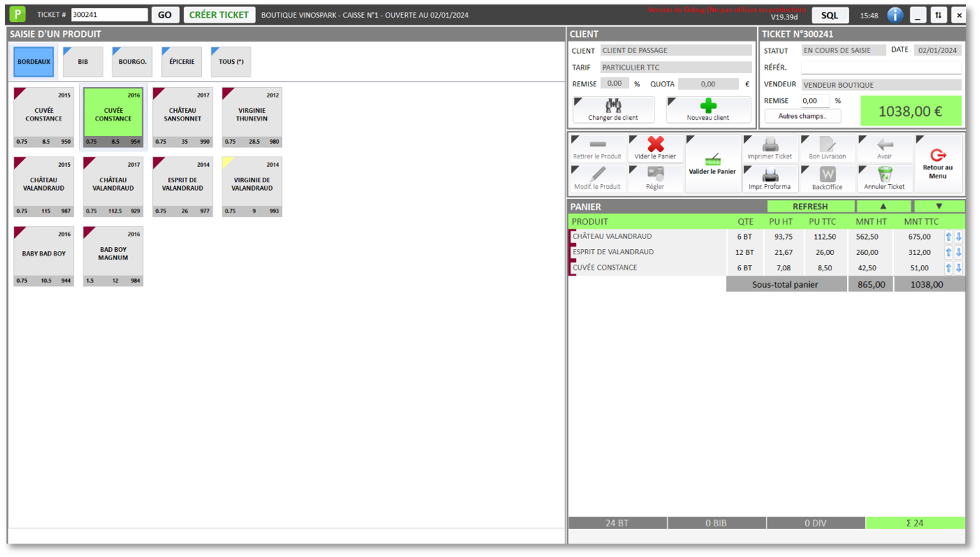Viewport: 980px width, 557px height.
Task: Changer de client avec l'icône jumelles
Action: (613, 110)
